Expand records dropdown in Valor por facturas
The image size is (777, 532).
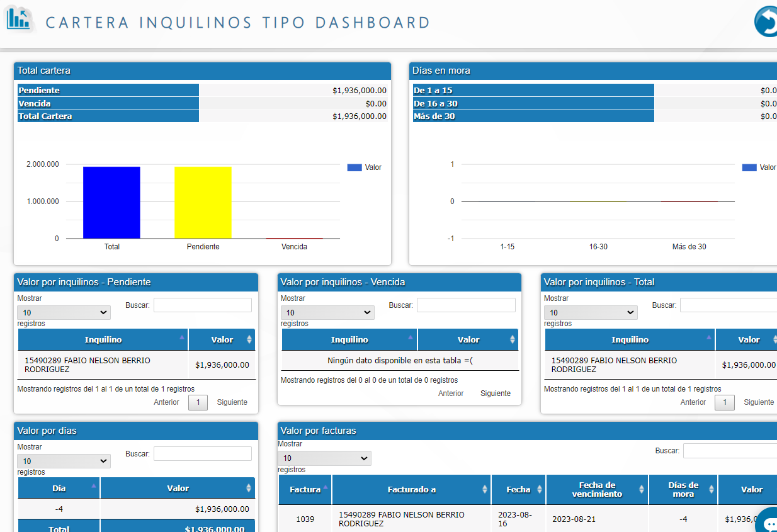click(324, 458)
